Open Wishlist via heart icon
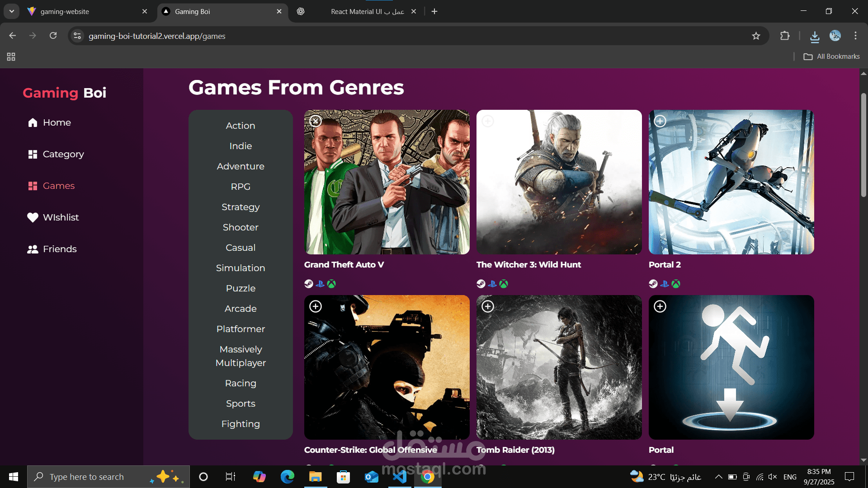The image size is (868, 488). point(33,217)
